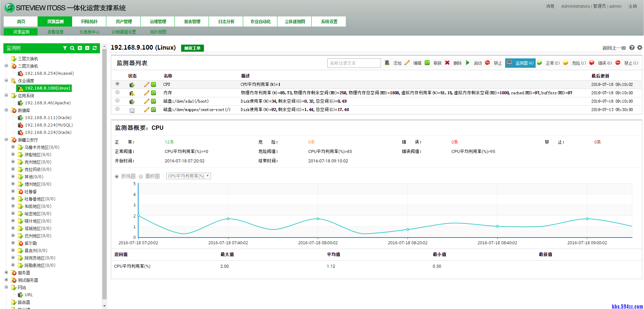This screenshot has height=310, width=644.
Task: Select 折线图 chart radio button
Action: 117,176
